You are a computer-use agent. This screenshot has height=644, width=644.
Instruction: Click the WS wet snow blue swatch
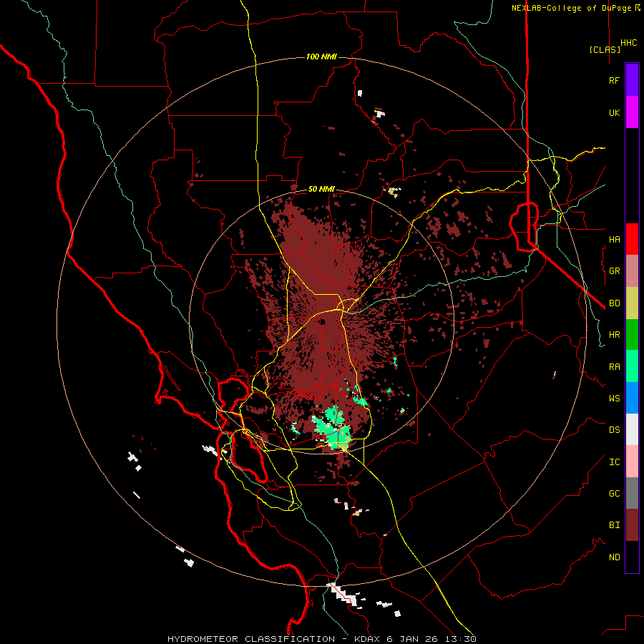tap(632, 398)
